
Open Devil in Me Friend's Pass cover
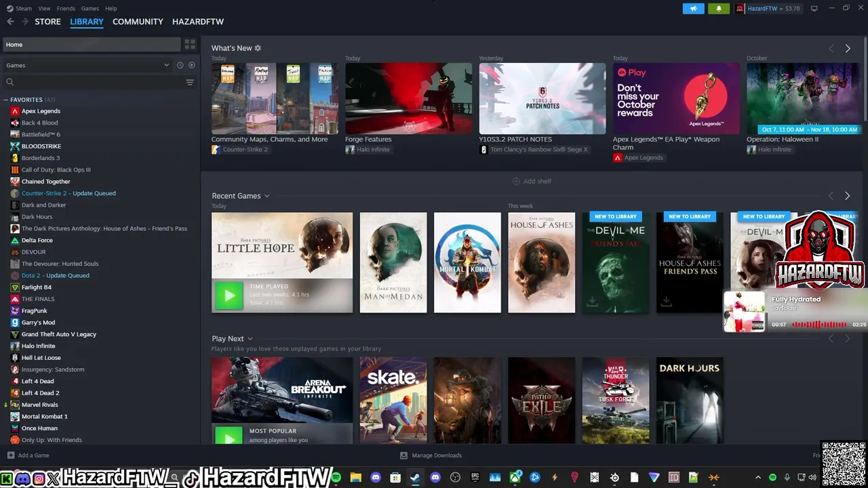point(616,263)
